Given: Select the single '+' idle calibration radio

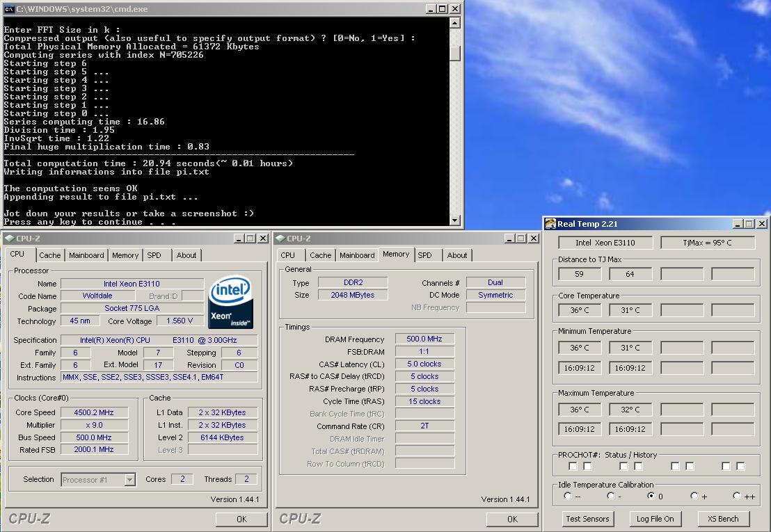Looking at the screenshot, I should click(x=694, y=496).
